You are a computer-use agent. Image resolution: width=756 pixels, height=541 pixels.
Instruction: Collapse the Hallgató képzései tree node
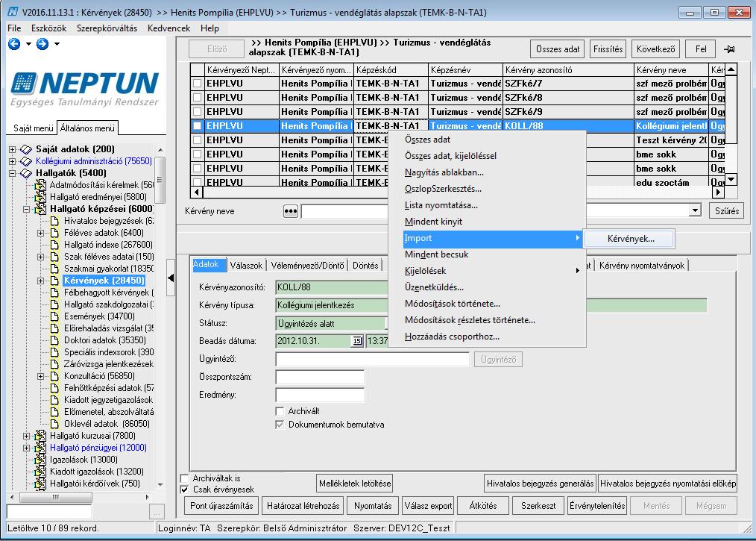[x=27, y=210]
